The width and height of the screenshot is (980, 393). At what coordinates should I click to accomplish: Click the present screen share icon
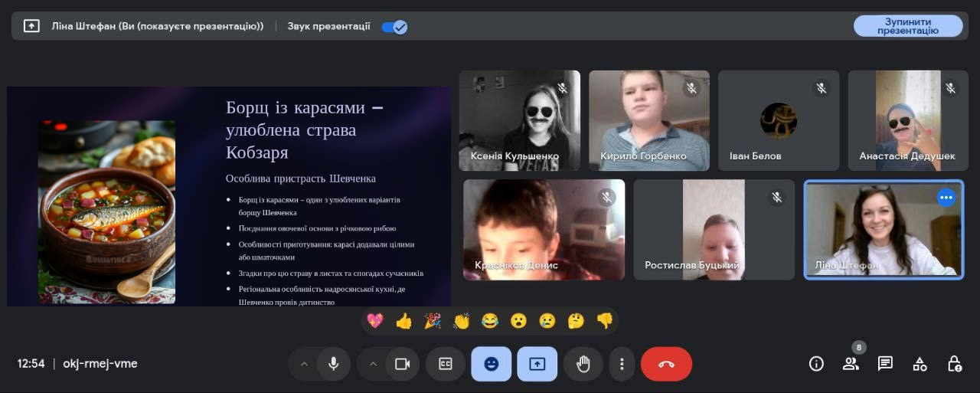pos(537,364)
